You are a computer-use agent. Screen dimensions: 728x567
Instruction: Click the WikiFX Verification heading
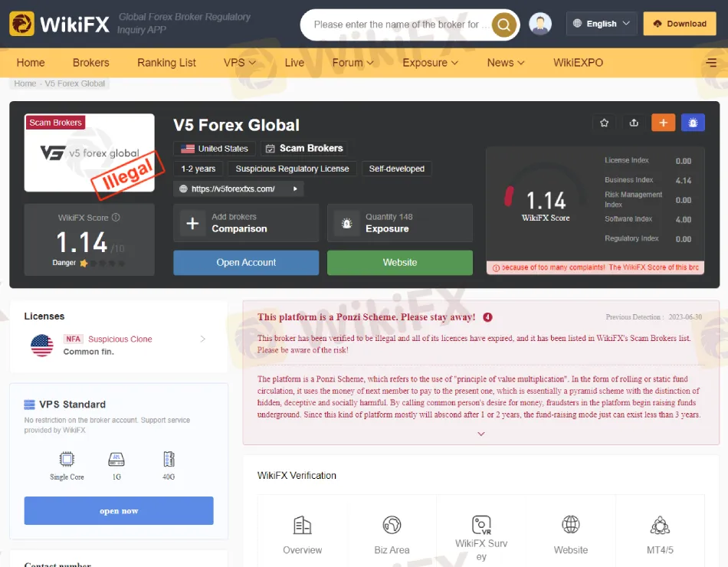tap(297, 476)
